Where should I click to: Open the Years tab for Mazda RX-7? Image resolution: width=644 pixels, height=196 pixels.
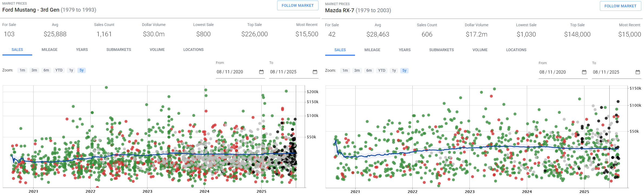(x=405, y=50)
